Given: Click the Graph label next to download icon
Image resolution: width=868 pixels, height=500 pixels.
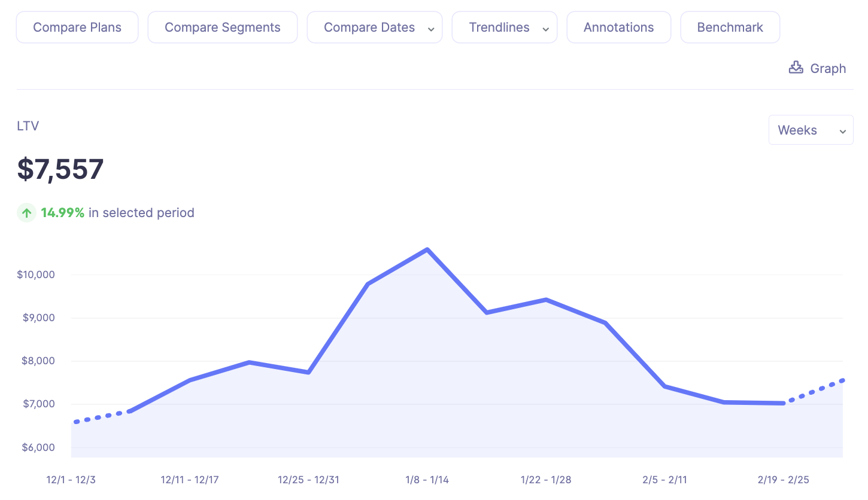Looking at the screenshot, I should tap(828, 68).
